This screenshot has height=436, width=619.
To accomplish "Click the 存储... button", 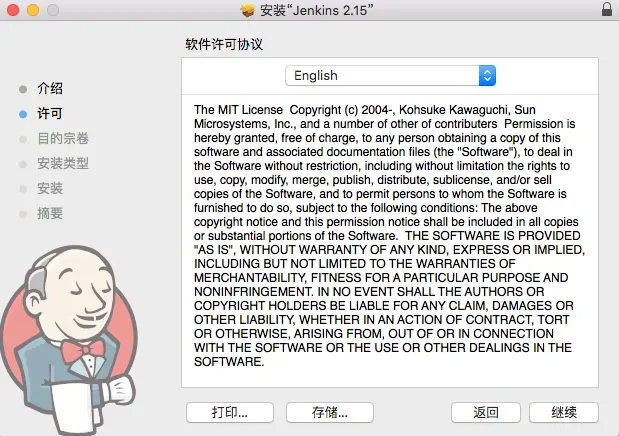I will point(330,412).
